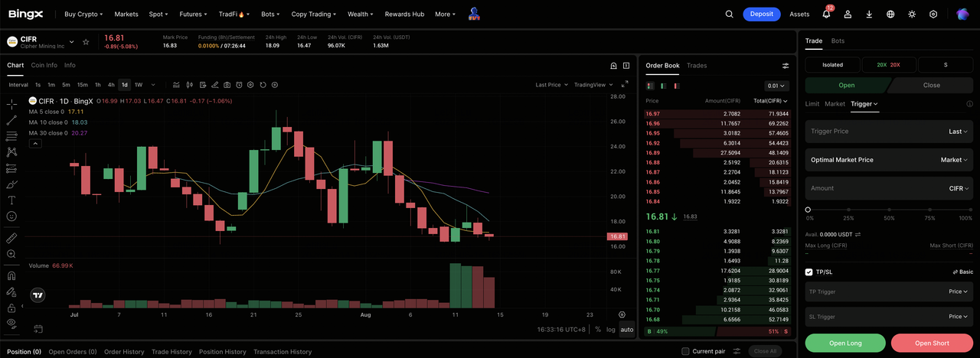
Task: Set amount slider to 100%
Action: coord(969,209)
